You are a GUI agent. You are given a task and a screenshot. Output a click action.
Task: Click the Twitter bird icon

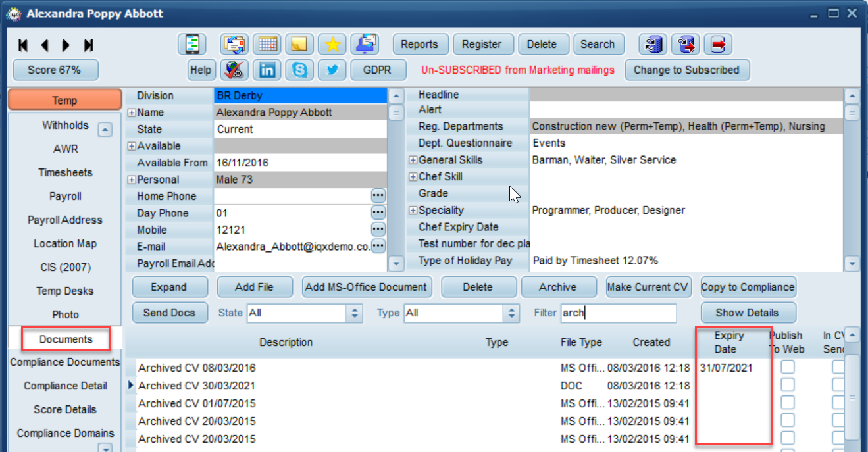(x=332, y=70)
